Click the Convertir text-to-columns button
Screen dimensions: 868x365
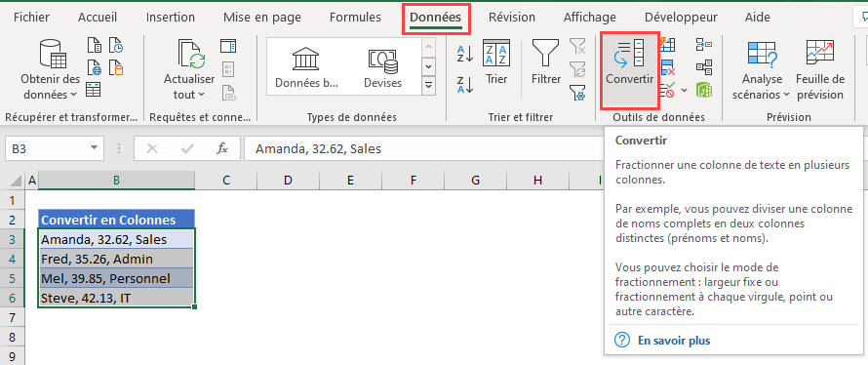click(629, 70)
